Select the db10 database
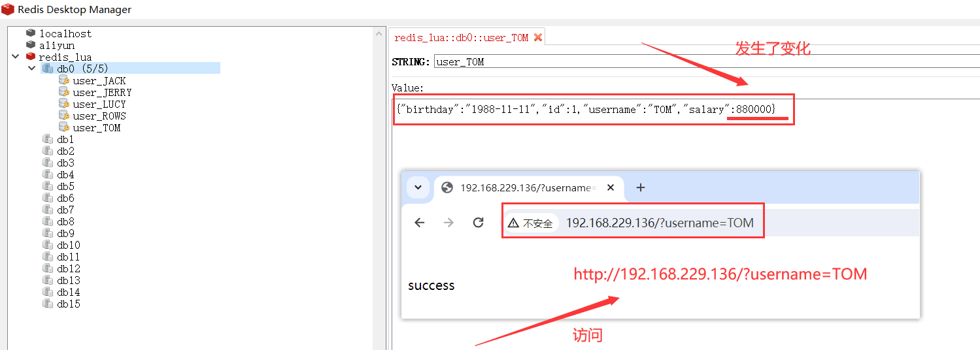 coord(69,246)
